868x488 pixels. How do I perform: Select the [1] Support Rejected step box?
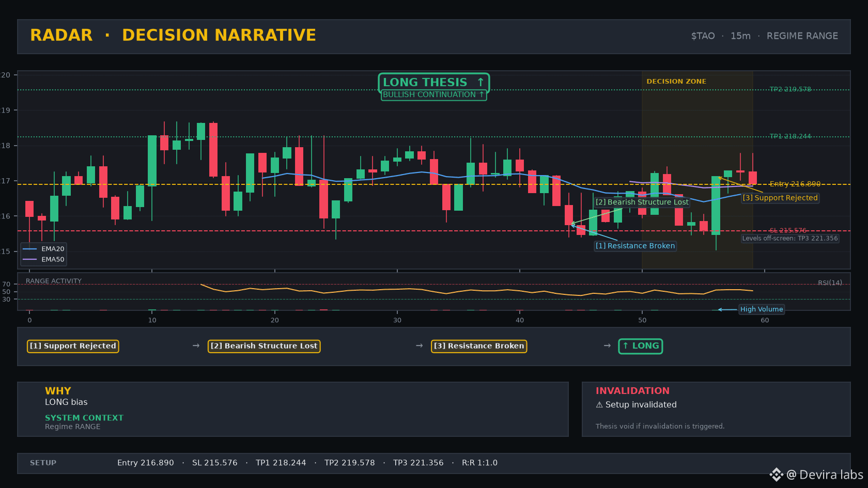[73, 346]
